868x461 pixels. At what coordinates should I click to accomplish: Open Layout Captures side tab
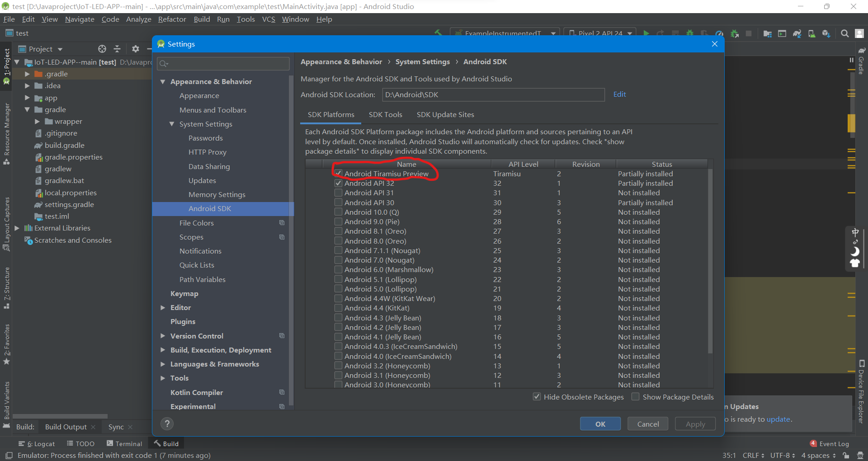point(6,224)
